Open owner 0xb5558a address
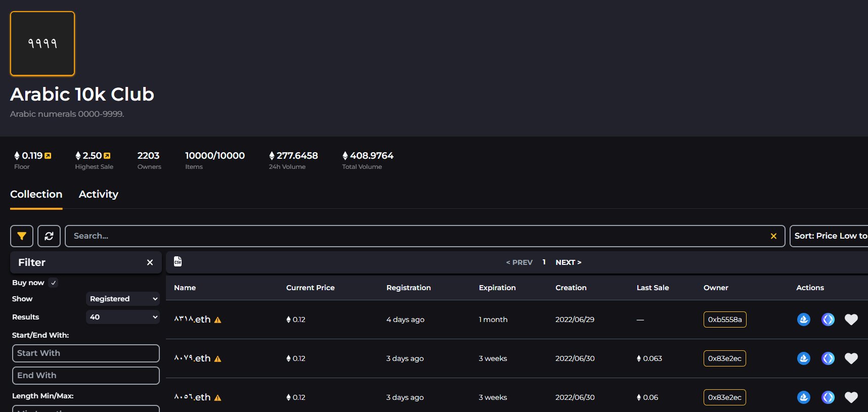Screen dimensions: 868x412 pos(725,319)
